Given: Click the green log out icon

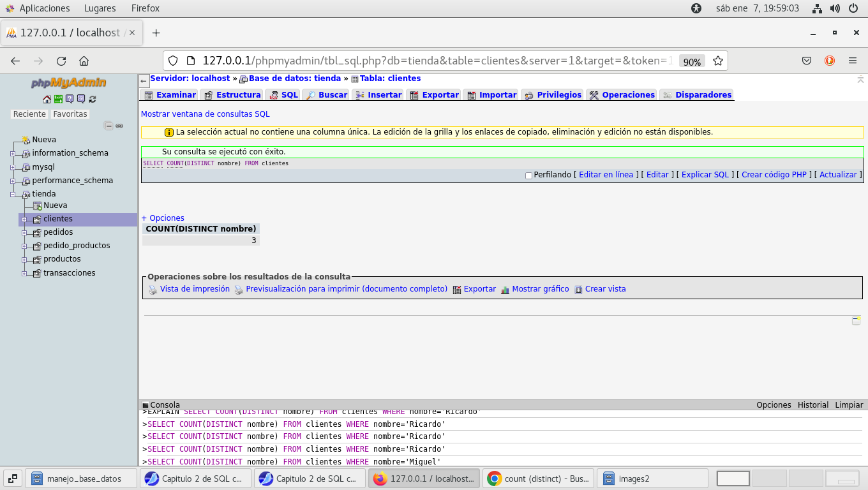Looking at the screenshot, I should click(x=58, y=99).
